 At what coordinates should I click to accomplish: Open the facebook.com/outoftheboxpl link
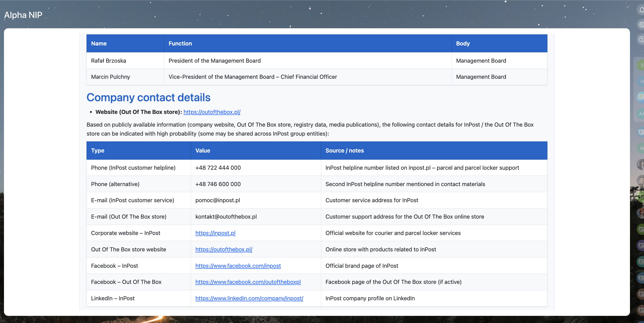[248, 282]
